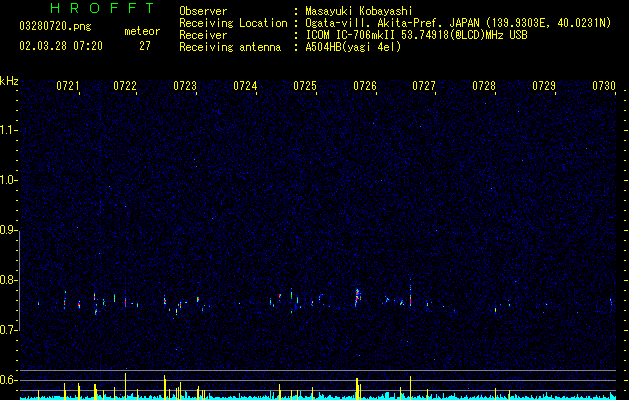The image size is (629, 400).
Task: Click the tallest yellow bar under 0722
Action: pyautogui.click(x=126, y=385)
